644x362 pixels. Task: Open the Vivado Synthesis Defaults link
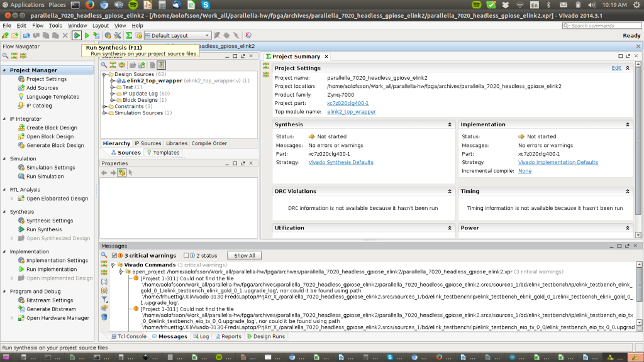click(x=341, y=163)
